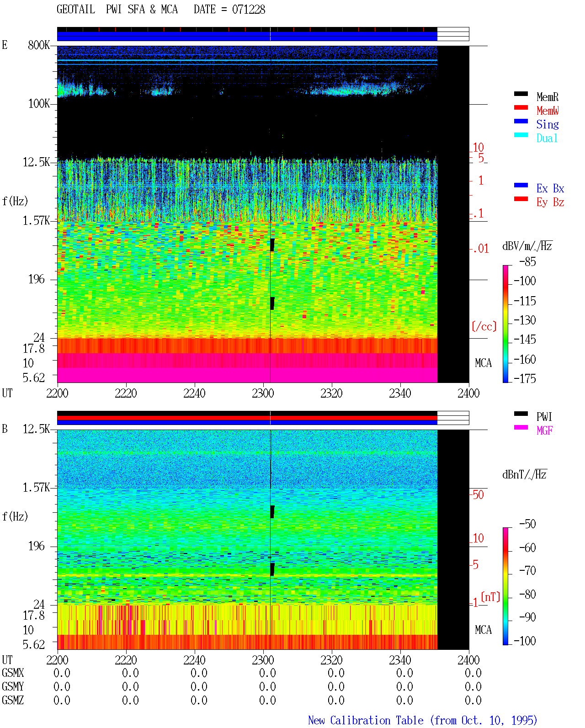Click the red [/cc] density scale label
The image size is (585, 728).
pos(484,327)
